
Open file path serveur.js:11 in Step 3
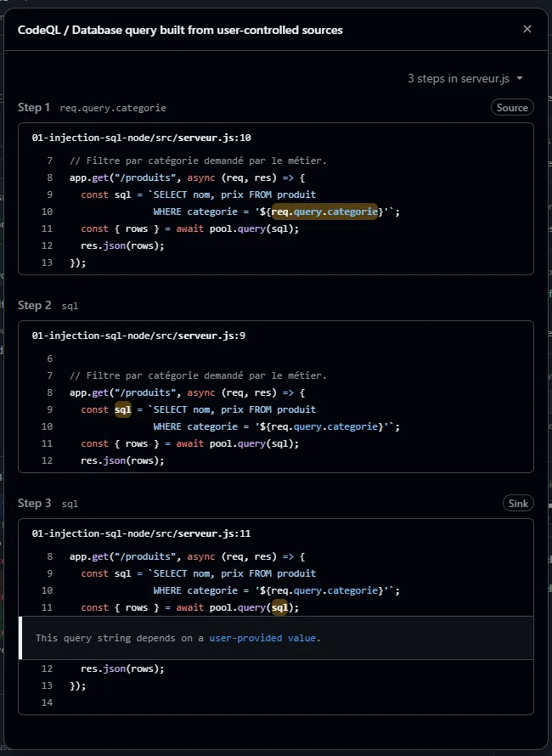click(141, 533)
